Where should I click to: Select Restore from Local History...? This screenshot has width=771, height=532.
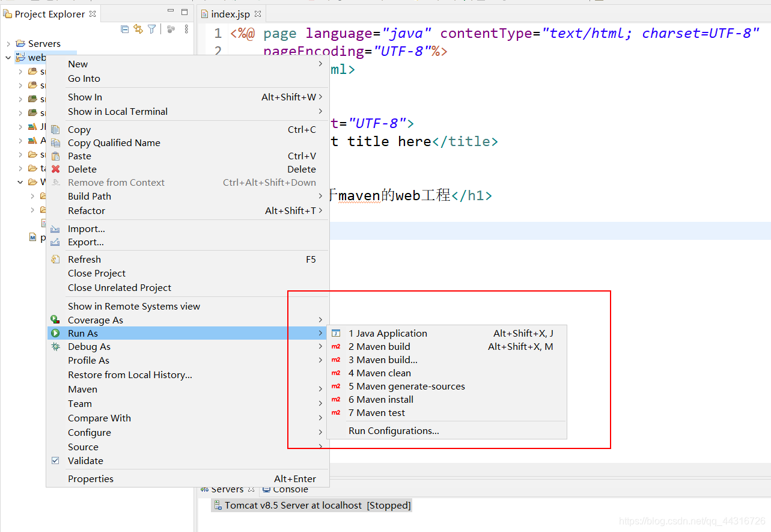pos(187,375)
